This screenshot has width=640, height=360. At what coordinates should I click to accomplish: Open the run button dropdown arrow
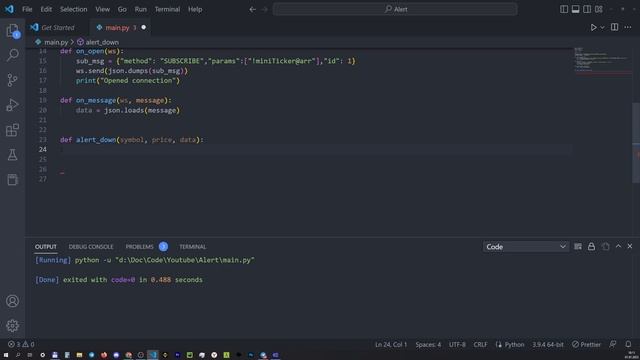pyautogui.click(x=602, y=27)
